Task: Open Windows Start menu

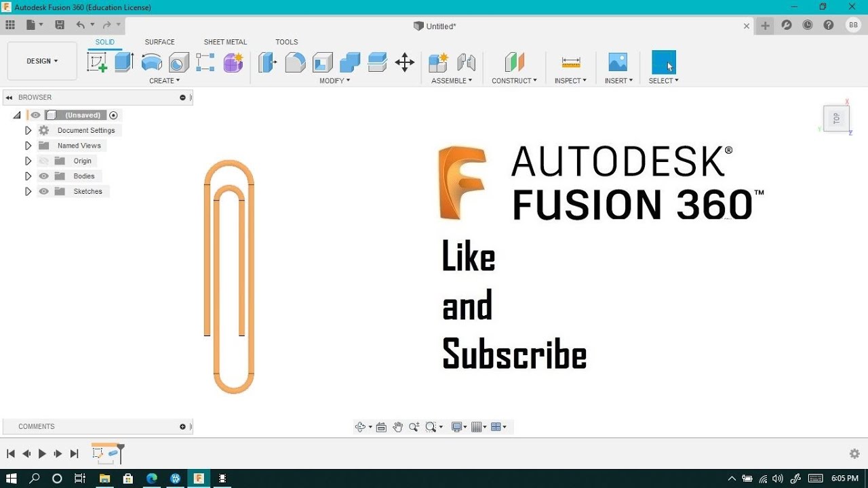Action: point(12,478)
